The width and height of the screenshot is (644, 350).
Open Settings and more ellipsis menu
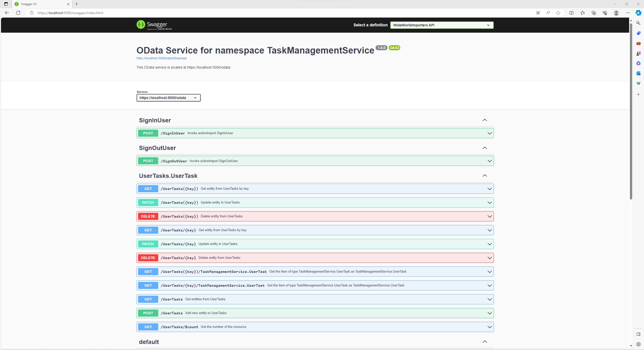pyautogui.click(x=628, y=13)
